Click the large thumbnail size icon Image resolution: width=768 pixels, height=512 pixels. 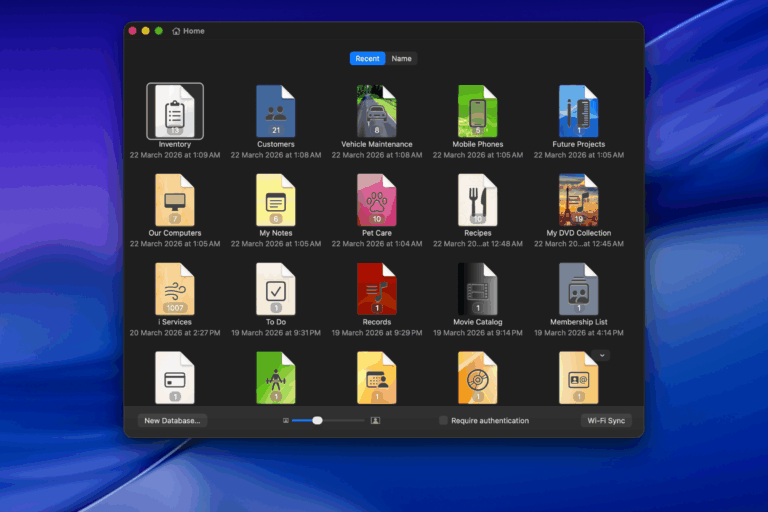[375, 421]
